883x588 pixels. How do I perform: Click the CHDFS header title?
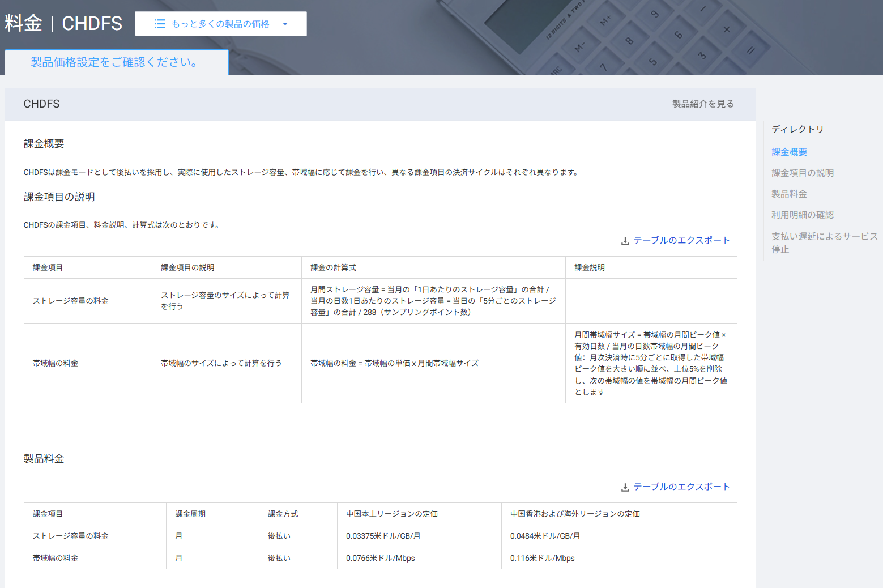(92, 23)
